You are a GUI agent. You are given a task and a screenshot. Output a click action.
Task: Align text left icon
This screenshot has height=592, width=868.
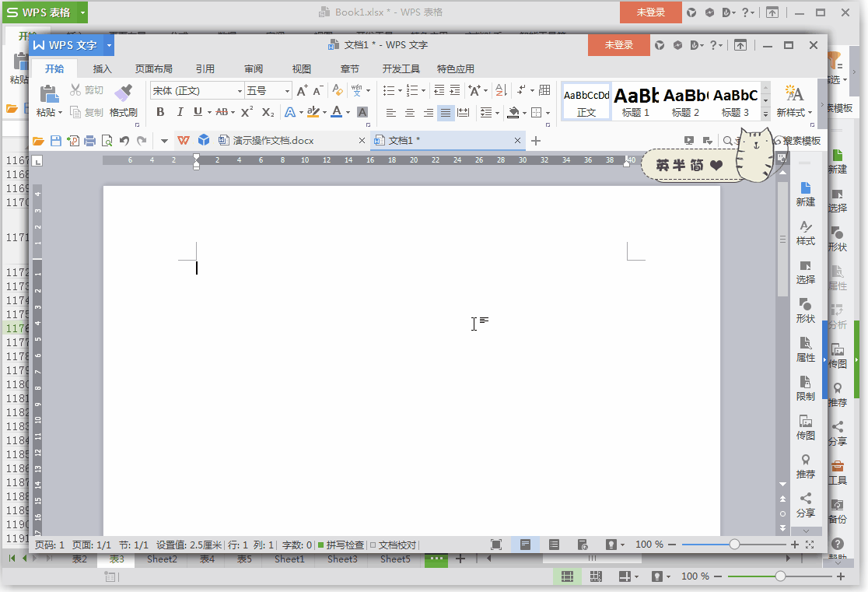390,113
